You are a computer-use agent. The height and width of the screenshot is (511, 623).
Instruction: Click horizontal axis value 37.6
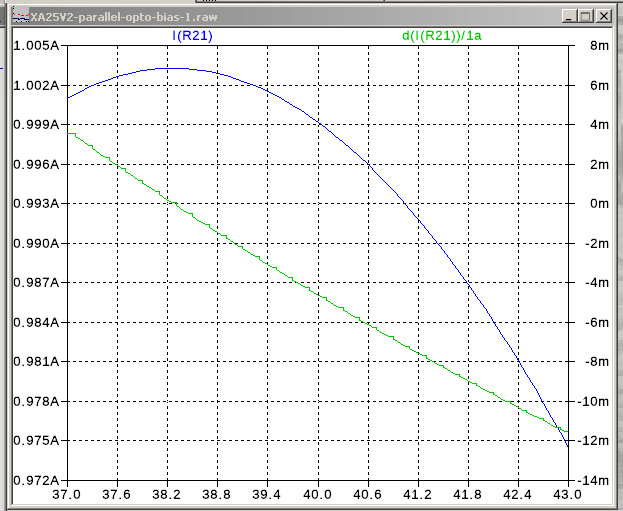tap(116, 495)
